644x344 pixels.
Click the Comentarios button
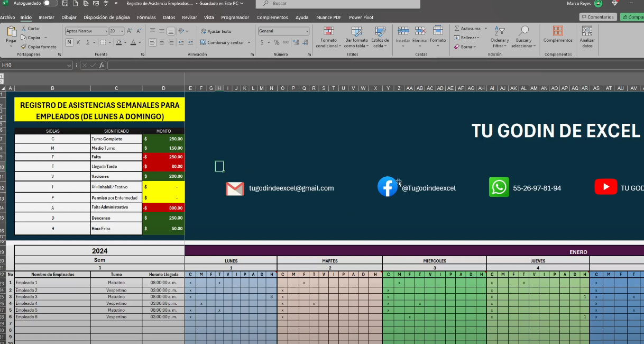[598, 17]
